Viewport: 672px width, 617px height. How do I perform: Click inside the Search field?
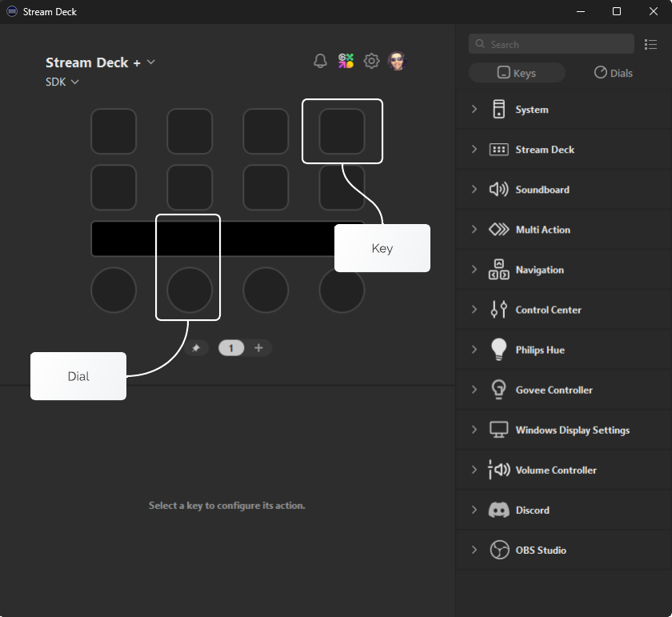tap(550, 44)
